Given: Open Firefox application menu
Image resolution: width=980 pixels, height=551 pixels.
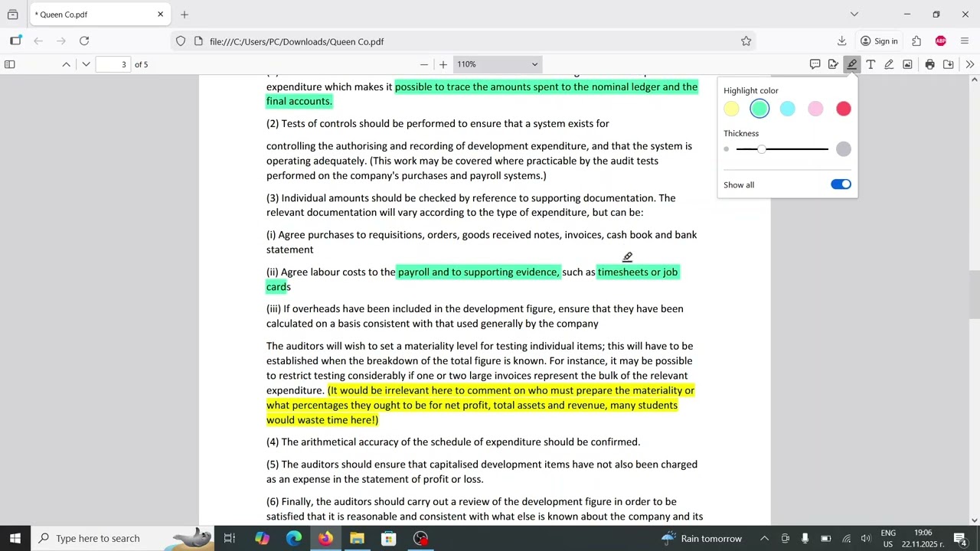Looking at the screenshot, I should tap(965, 41).
